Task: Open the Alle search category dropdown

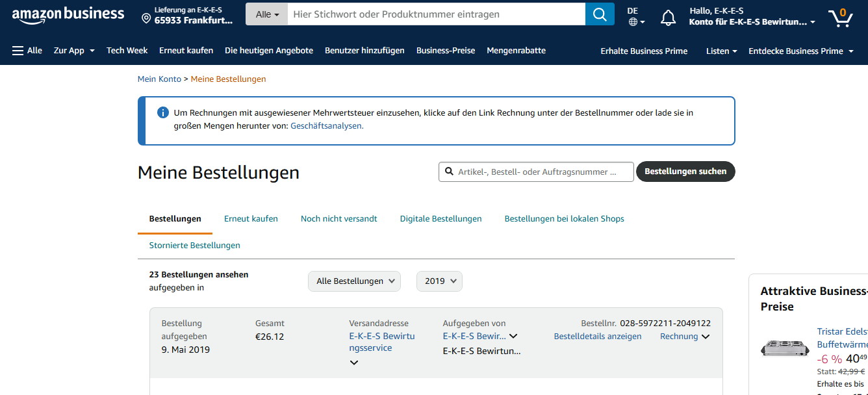Action: 266,14
